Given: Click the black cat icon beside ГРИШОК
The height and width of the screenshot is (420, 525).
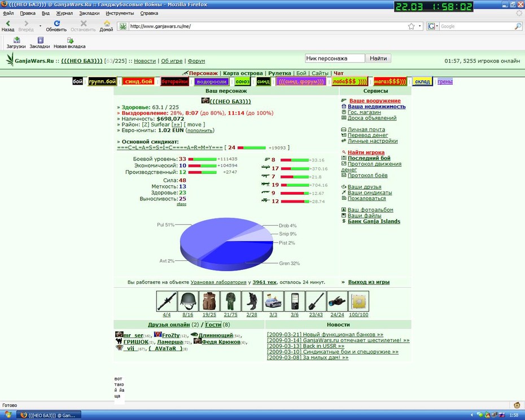Looking at the screenshot, I should click(119, 342).
